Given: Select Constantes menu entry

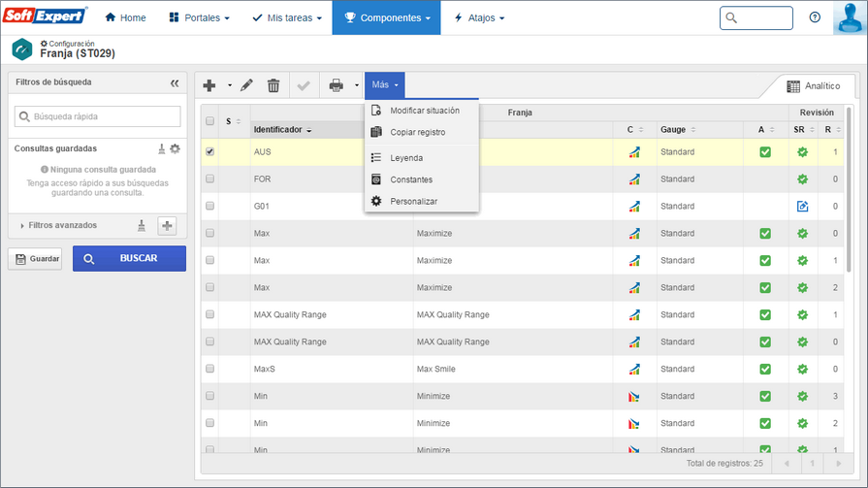Looking at the screenshot, I should tap(421, 179).
